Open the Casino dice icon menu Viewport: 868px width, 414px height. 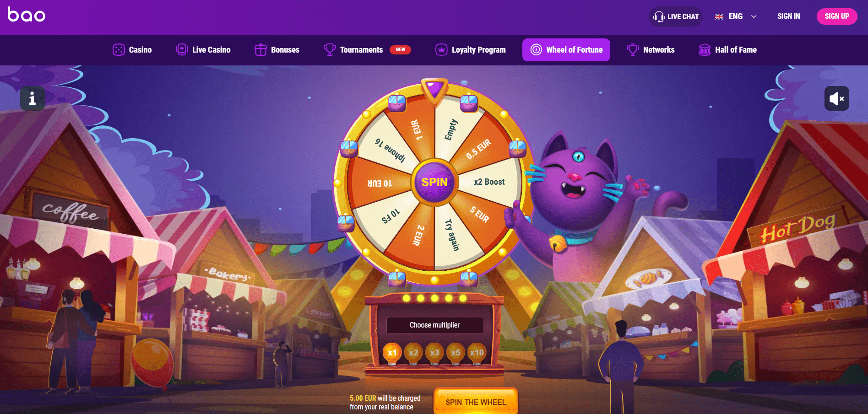pos(119,49)
